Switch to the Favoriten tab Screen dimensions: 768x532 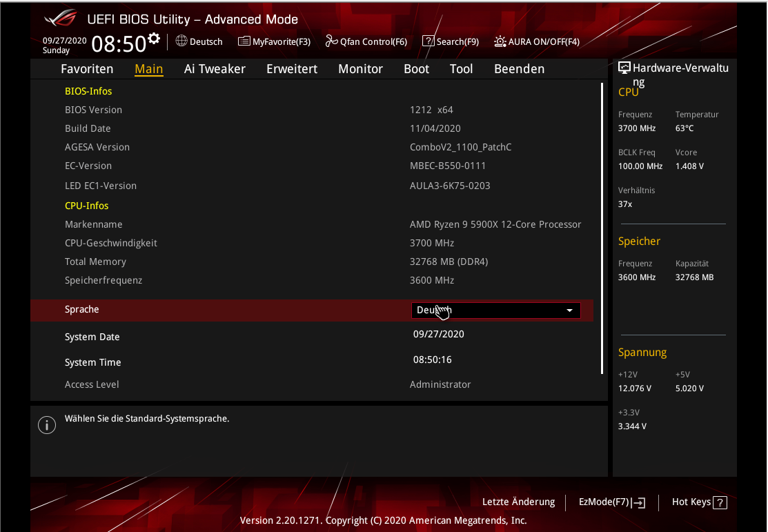click(87, 68)
